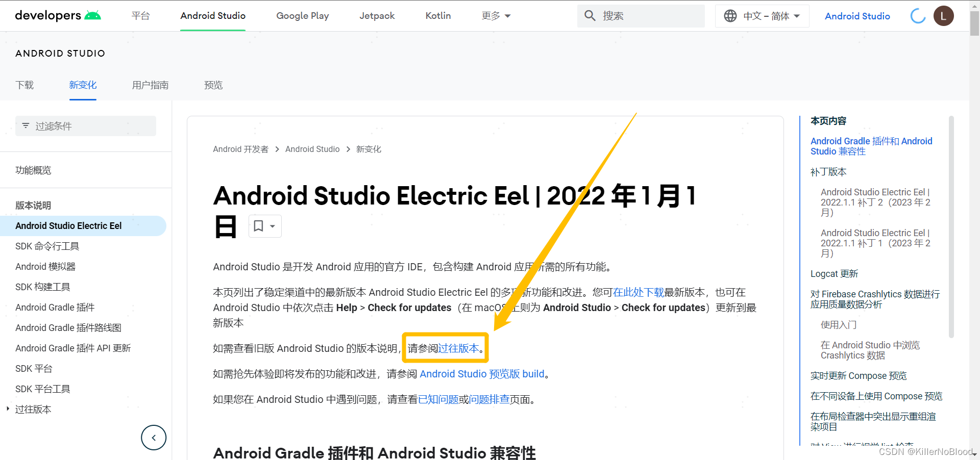
Task: Jump to 2022.1.1 补丁 1 TOC entry
Action: tap(875, 243)
